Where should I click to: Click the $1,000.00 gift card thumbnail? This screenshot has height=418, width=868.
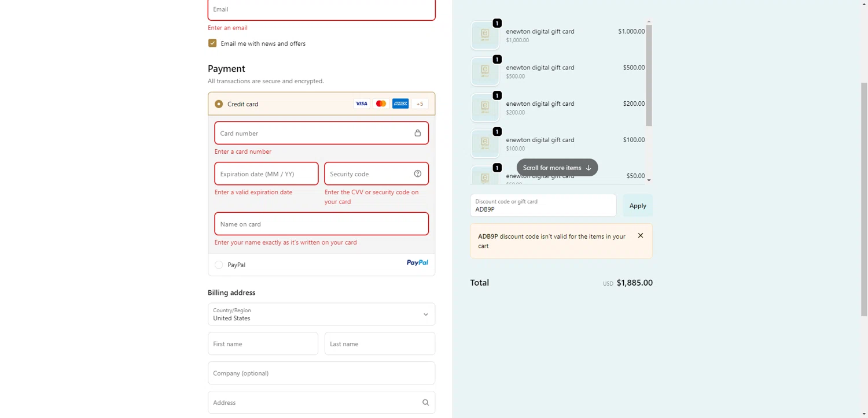point(485,35)
